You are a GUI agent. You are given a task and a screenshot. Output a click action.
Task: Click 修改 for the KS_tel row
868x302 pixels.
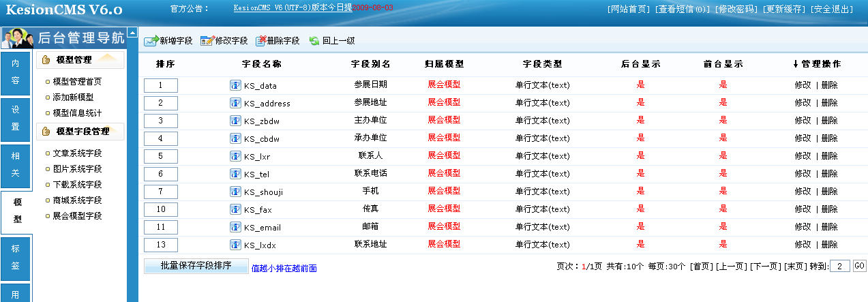point(803,174)
